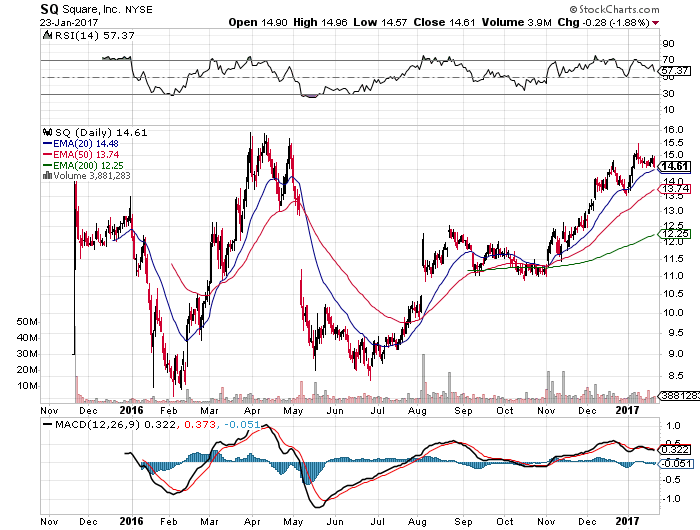The width and height of the screenshot is (700, 530).
Task: Click the Volume 3,881,283 legend text
Action: tap(92, 175)
